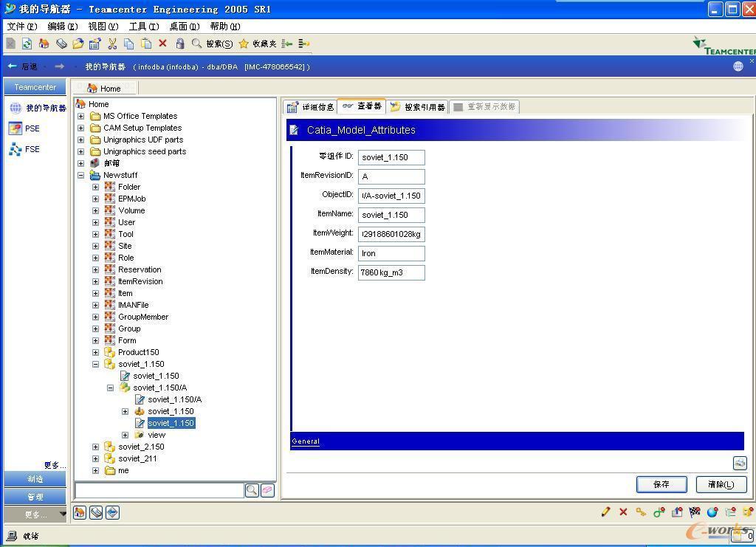The width and height of the screenshot is (756, 547).
Task: Click the home icon below the tree panel
Action: point(80,512)
